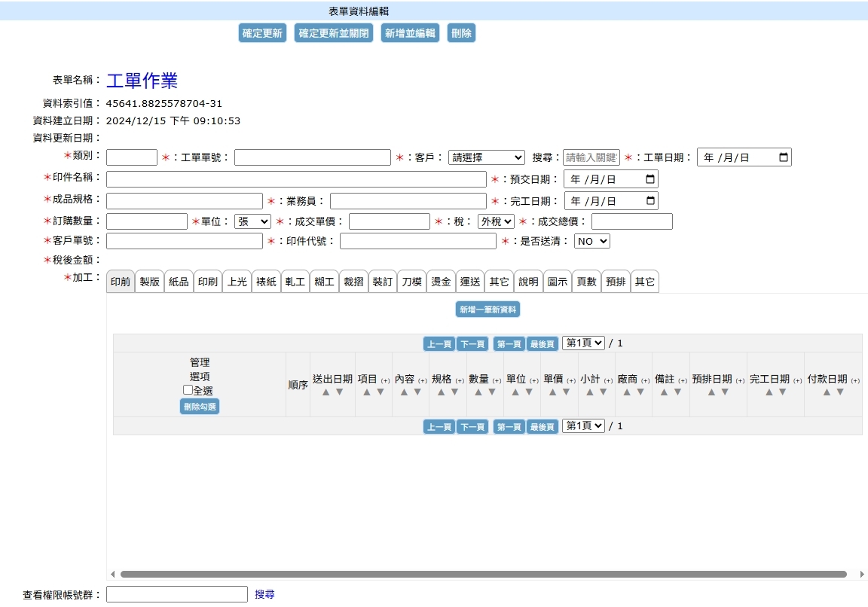Select the 運送 tab
This screenshot has height=607, width=868.
pos(470,282)
